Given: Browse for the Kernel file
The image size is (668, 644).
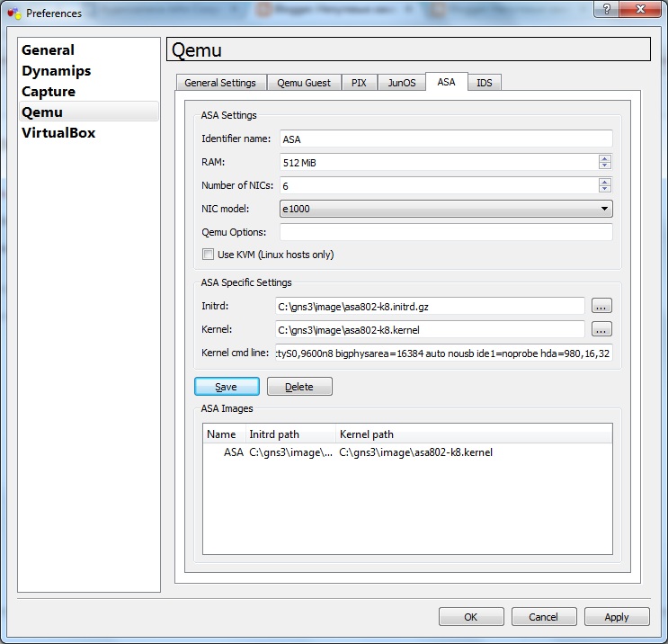Looking at the screenshot, I should pyautogui.click(x=601, y=329).
